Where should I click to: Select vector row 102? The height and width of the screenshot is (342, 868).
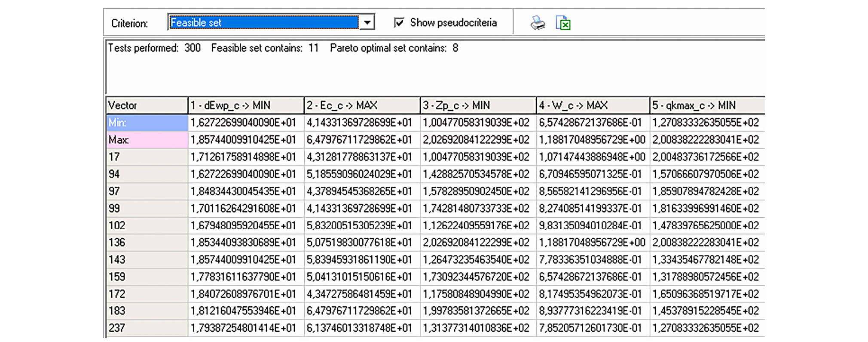click(147, 225)
